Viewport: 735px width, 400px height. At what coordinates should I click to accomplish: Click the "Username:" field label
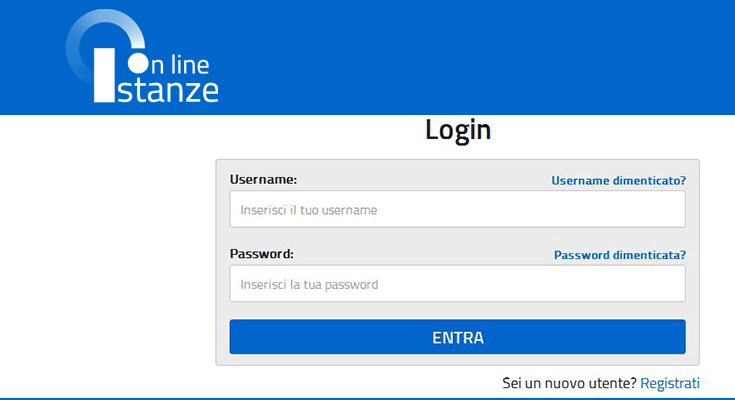pos(263,179)
